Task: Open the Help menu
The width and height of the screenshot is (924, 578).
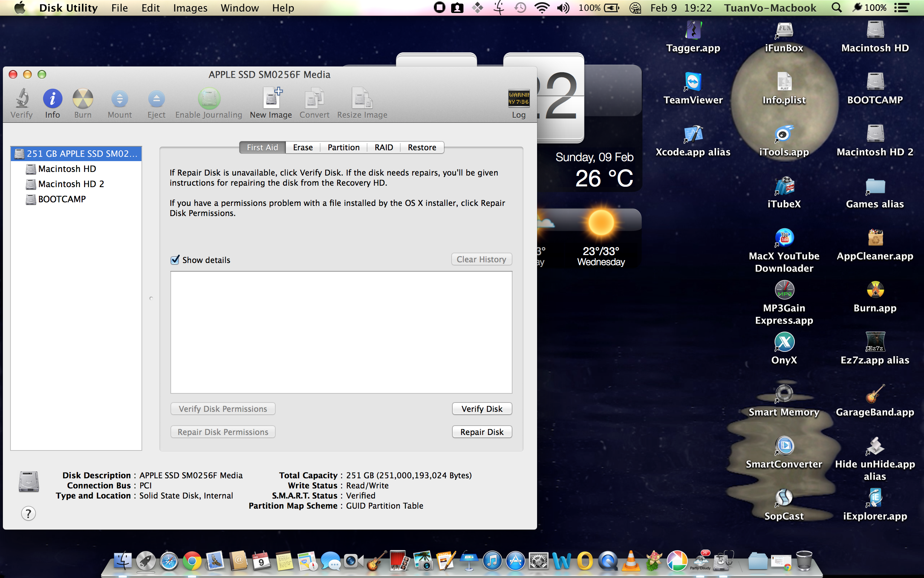Action: click(283, 8)
